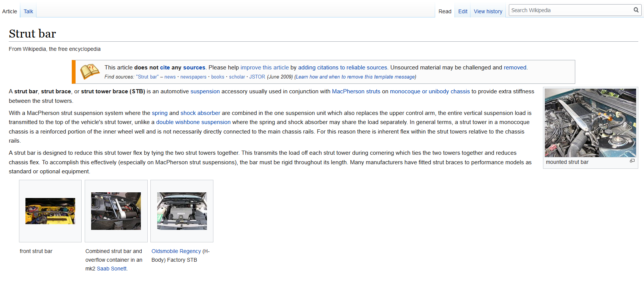644x286 pixels.
Task: Click the '(June 2009)' date text
Action: point(280,77)
